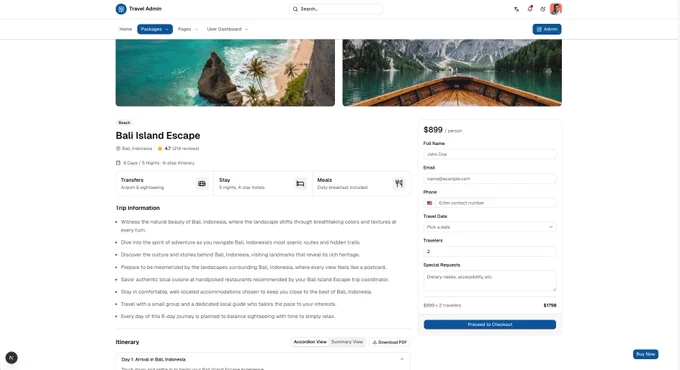Screen dimensions: 680x370
Task: Focus the Search input in header
Action: tap(336, 9)
